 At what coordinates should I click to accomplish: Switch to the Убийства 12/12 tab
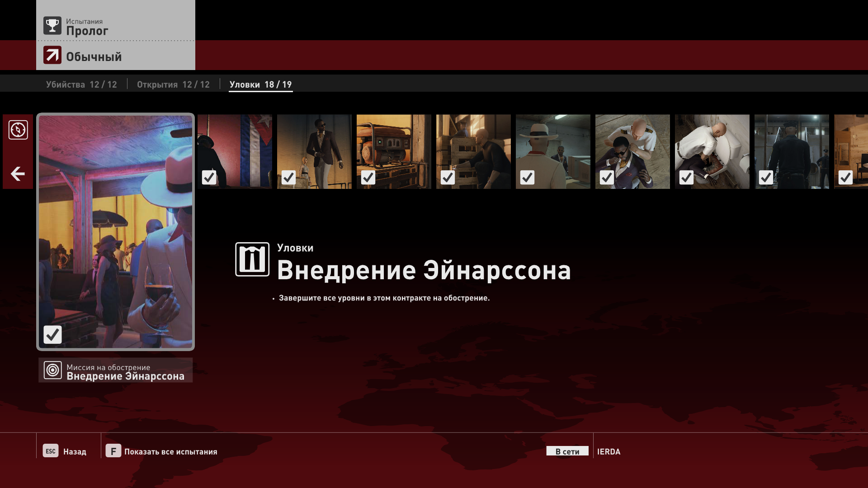pyautogui.click(x=81, y=84)
